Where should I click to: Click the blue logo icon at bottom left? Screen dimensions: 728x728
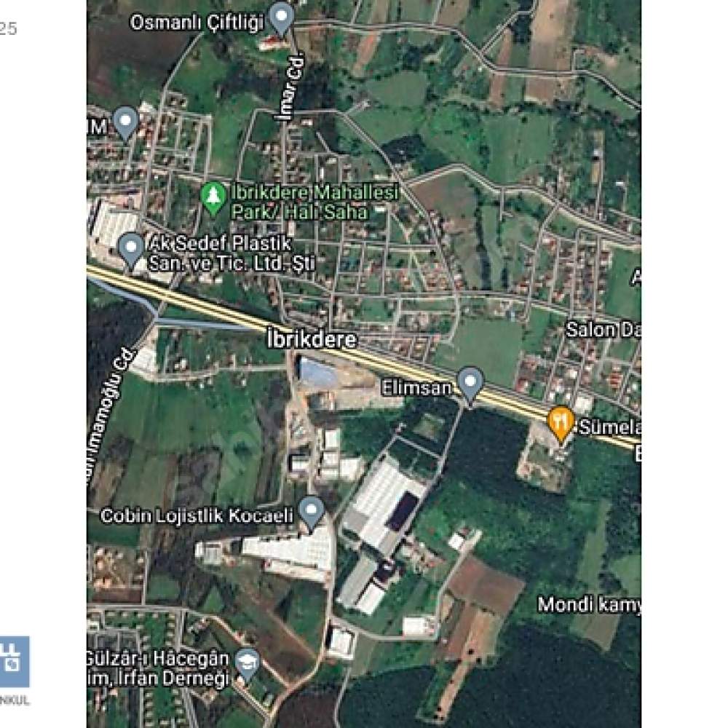14,661
